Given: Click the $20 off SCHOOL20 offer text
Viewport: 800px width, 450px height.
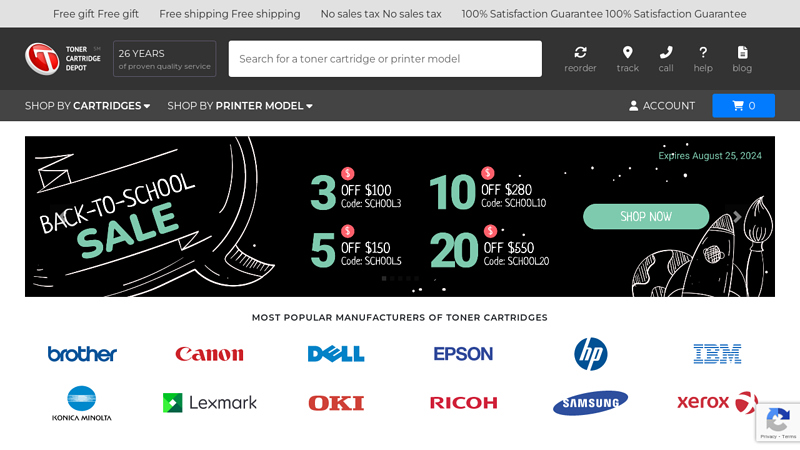Looking at the screenshot, I should coord(490,248).
